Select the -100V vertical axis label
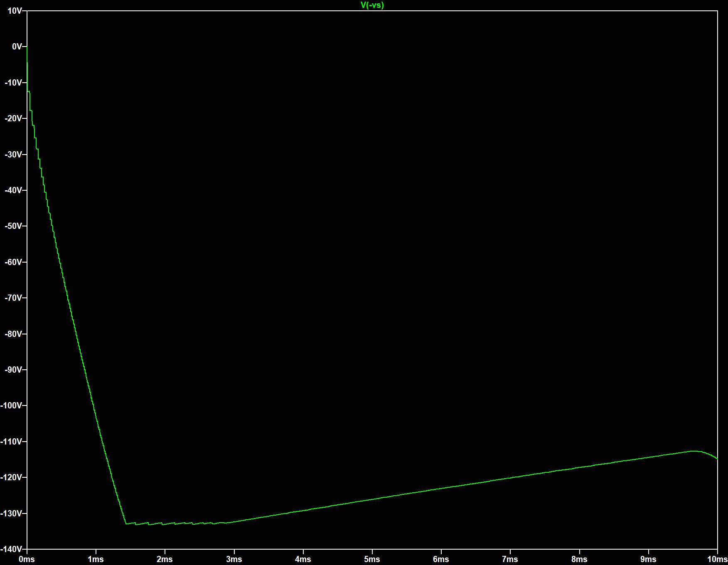728x565 pixels. (12, 405)
